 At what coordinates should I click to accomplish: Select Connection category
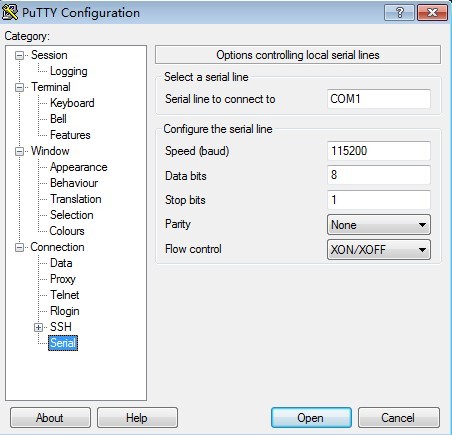(57, 247)
